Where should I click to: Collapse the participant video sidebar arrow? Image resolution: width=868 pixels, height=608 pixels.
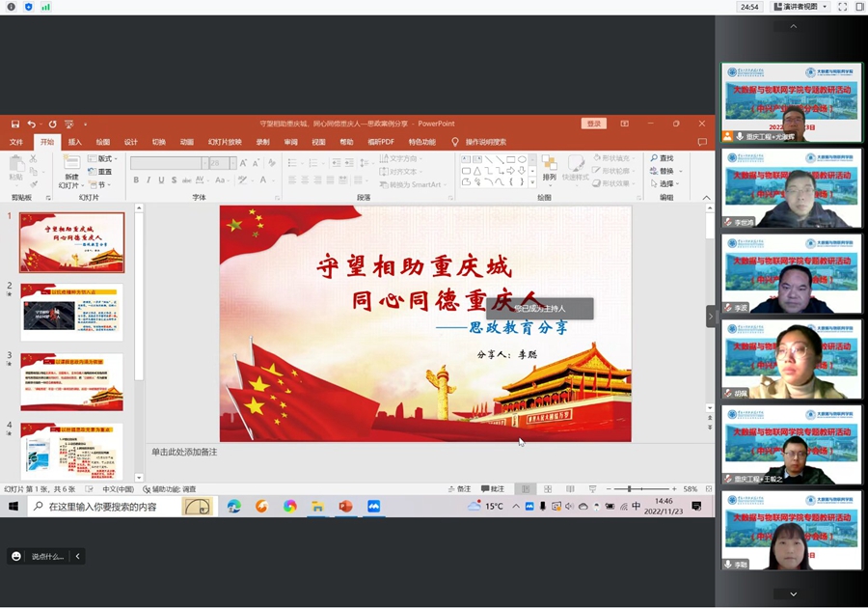point(711,317)
